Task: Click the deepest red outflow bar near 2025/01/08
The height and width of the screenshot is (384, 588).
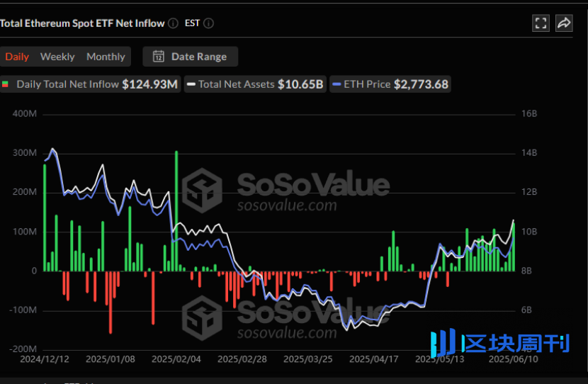Action: point(111,303)
